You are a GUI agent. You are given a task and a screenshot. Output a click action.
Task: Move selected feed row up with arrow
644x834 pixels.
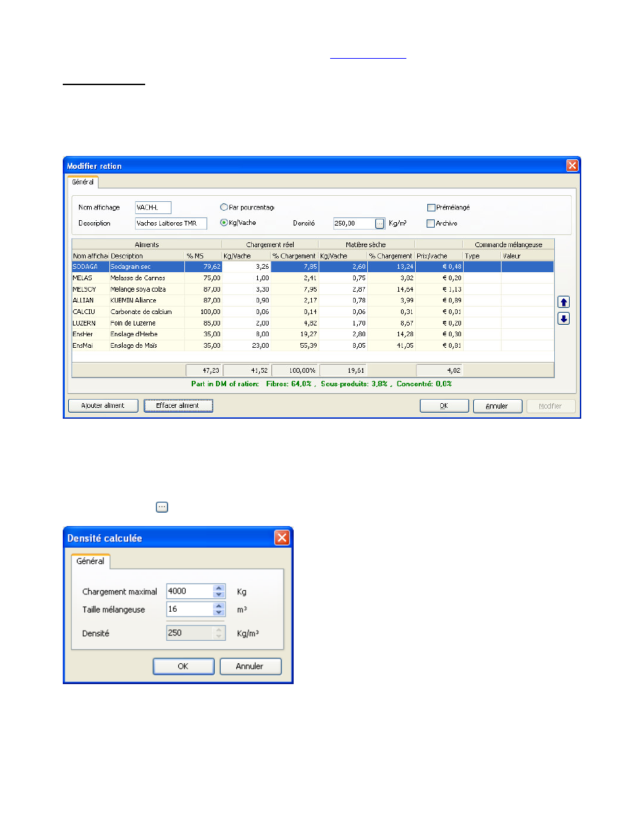pyautogui.click(x=564, y=302)
